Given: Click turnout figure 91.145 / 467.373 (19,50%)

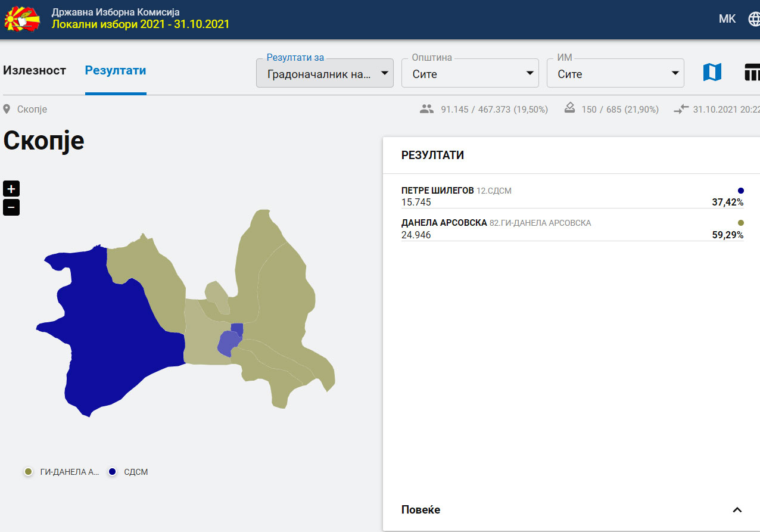Looking at the screenshot, I should pyautogui.click(x=494, y=110).
